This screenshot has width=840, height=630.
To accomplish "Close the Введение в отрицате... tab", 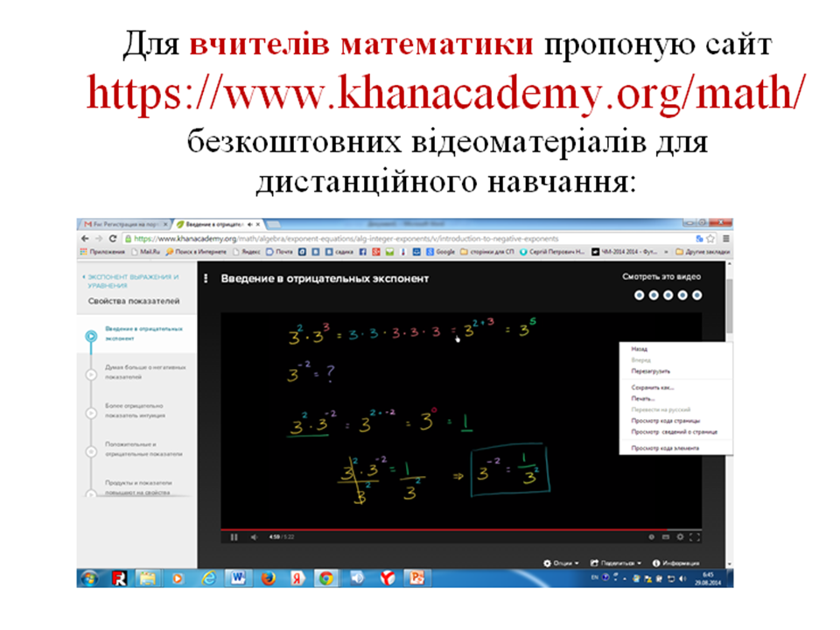I will click(x=257, y=224).
